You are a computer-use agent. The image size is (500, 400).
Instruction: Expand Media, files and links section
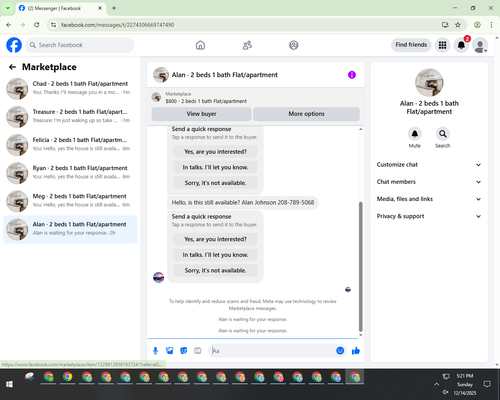[x=429, y=199]
